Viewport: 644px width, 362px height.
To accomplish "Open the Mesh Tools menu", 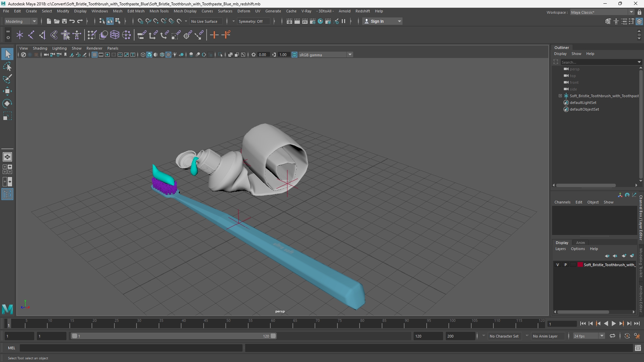I will coord(159,11).
